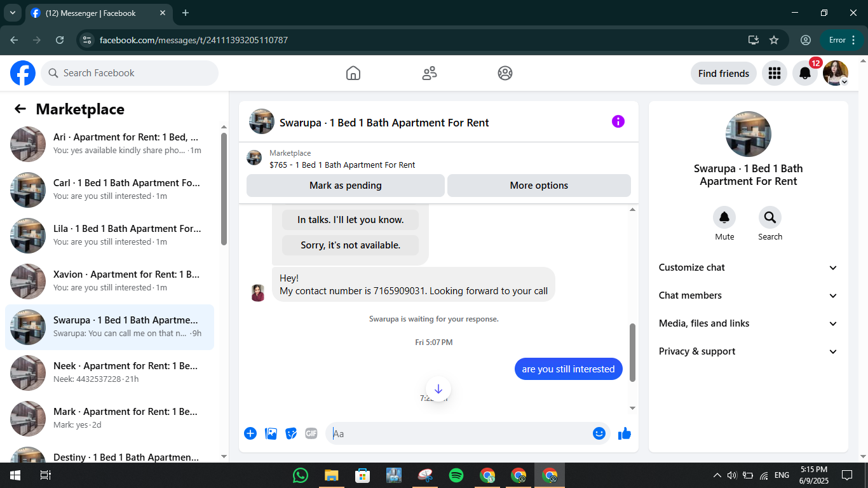868x488 pixels.
Task: Open the emoji picker in message box
Action: (x=599, y=433)
